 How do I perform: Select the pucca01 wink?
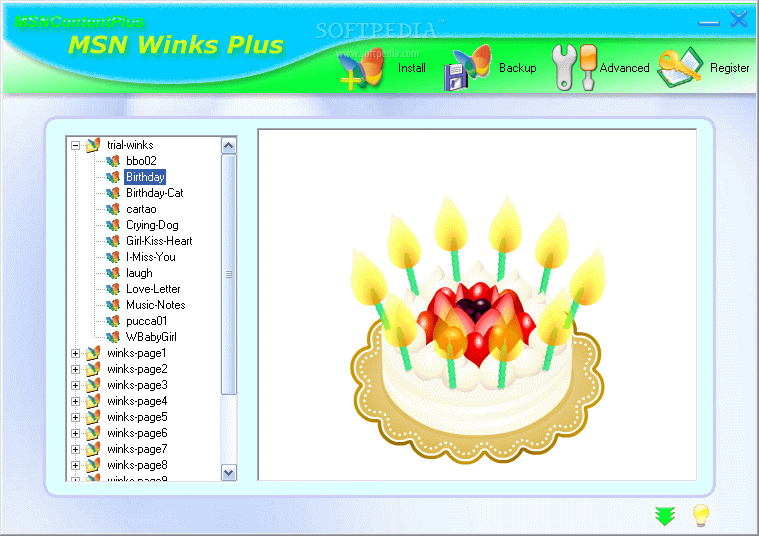[x=146, y=321]
